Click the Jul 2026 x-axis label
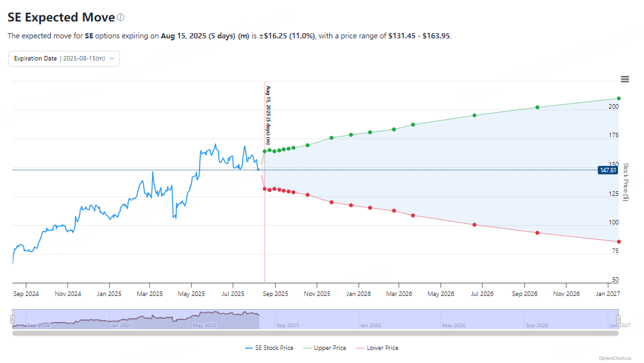 (482, 294)
